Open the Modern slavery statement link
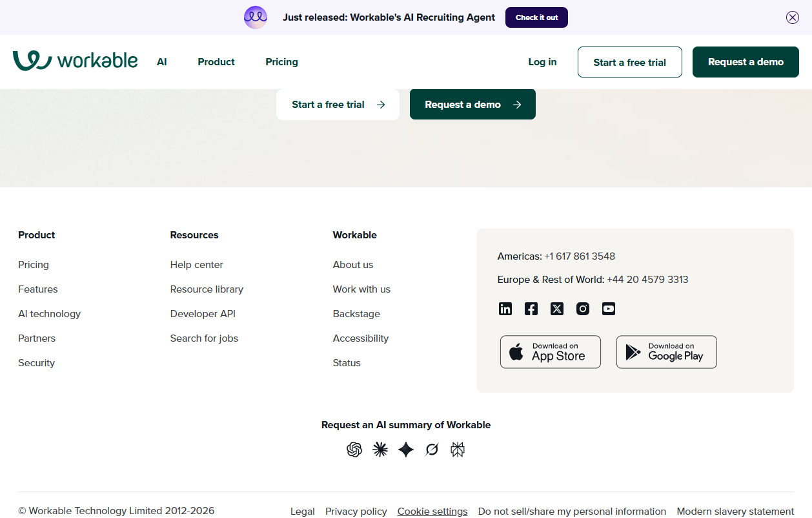The image size is (812, 518). pyautogui.click(x=735, y=512)
